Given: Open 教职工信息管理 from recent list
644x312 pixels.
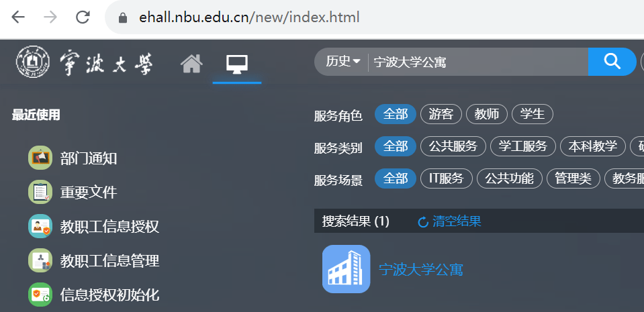Looking at the screenshot, I should 109,261.
